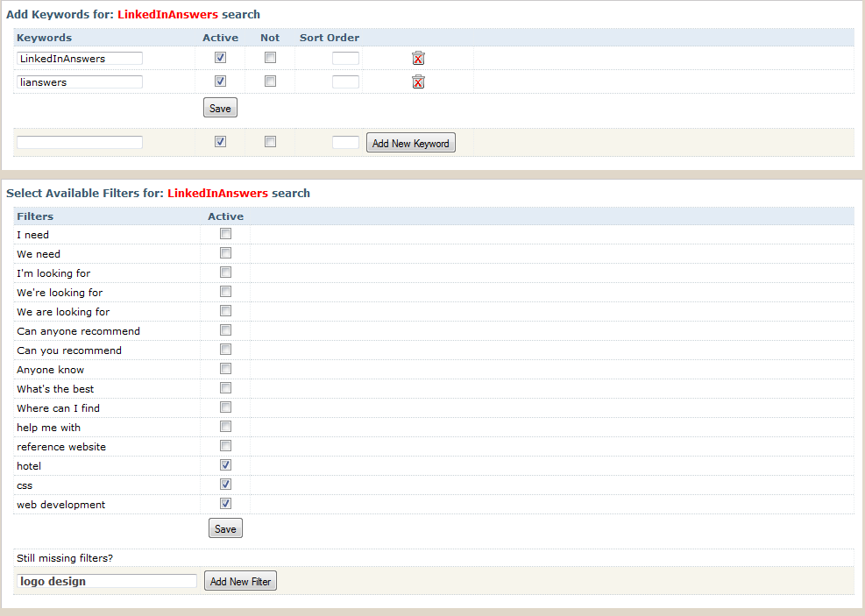Click the Sort Order column header

click(330, 38)
